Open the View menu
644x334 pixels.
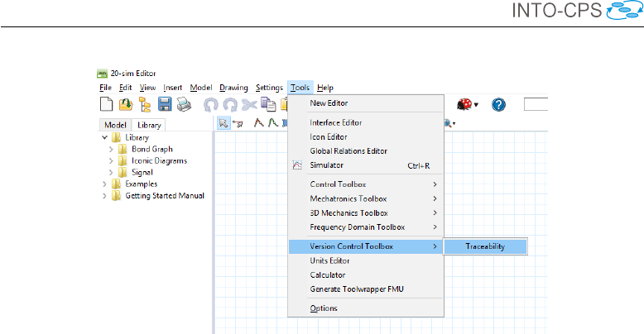click(147, 88)
